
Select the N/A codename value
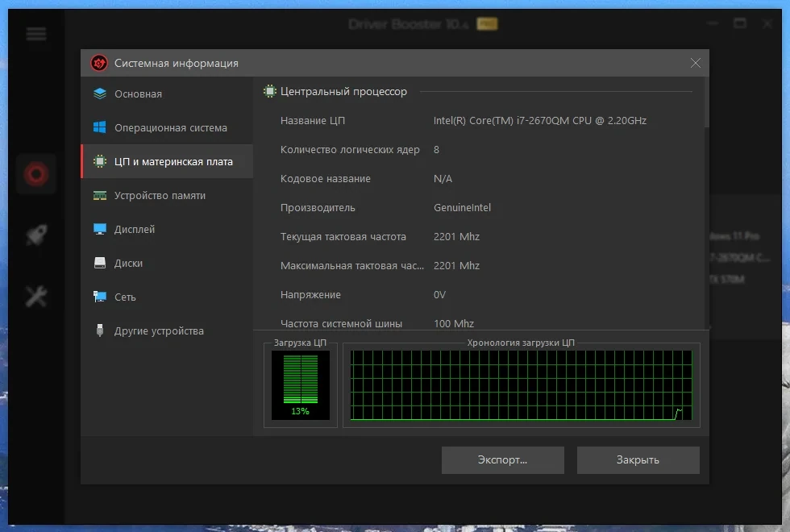click(443, 178)
